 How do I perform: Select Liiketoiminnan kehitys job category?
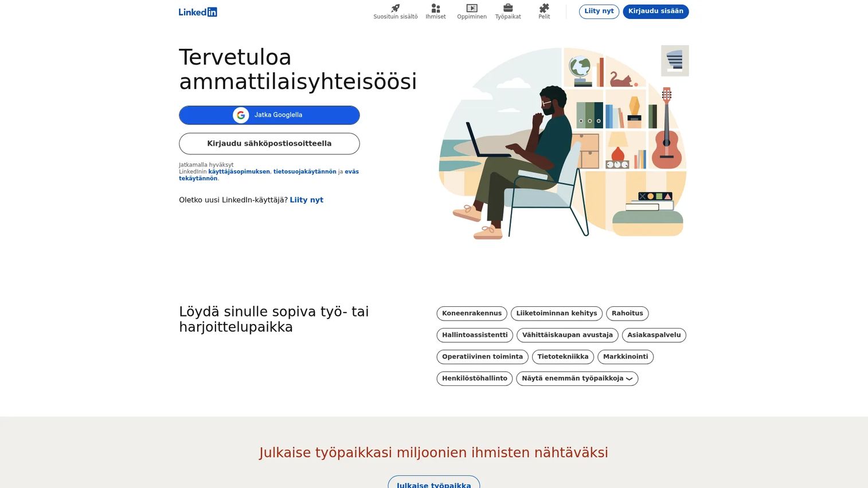(x=557, y=314)
